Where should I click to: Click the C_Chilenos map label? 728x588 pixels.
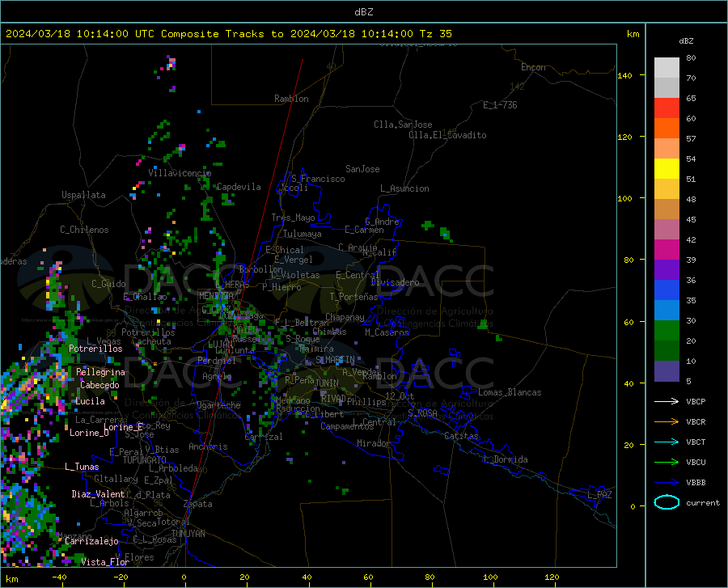[x=84, y=230]
